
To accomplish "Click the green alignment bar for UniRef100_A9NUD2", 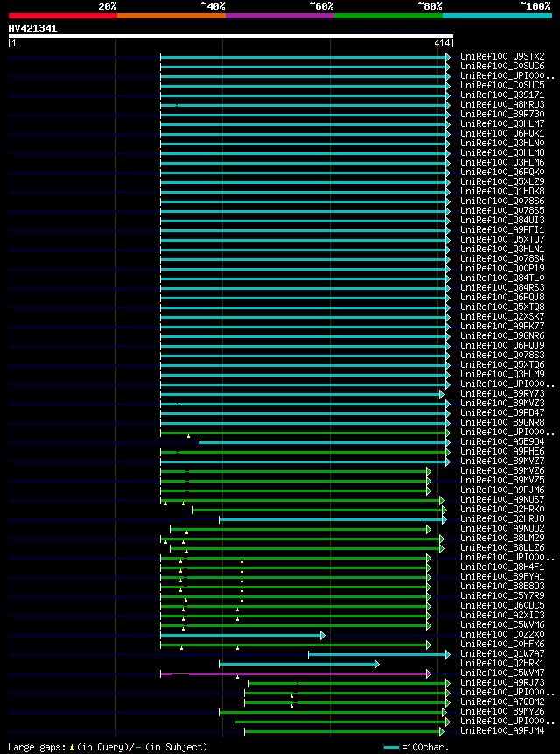I will tap(300, 529).
